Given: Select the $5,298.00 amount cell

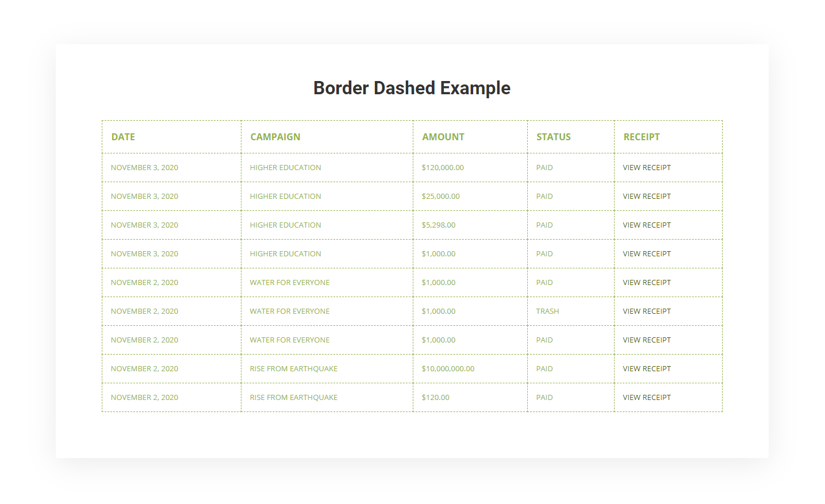Looking at the screenshot, I should click(x=438, y=225).
